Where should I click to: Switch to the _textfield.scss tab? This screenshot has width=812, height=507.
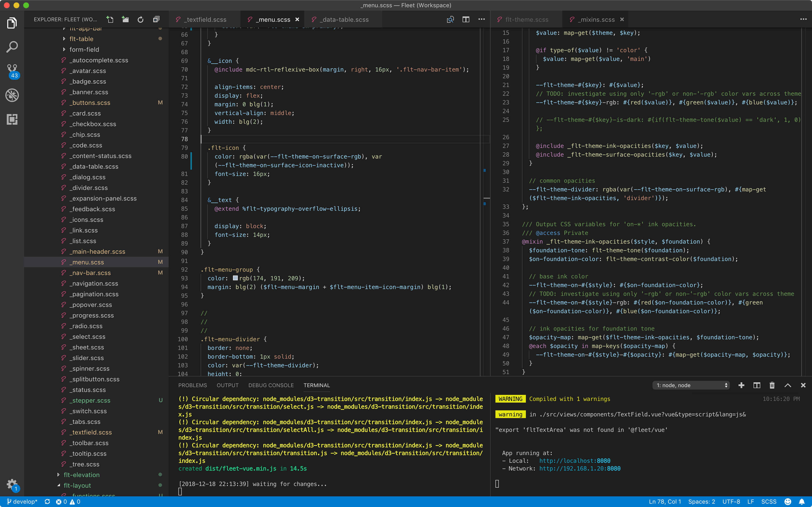(x=204, y=19)
